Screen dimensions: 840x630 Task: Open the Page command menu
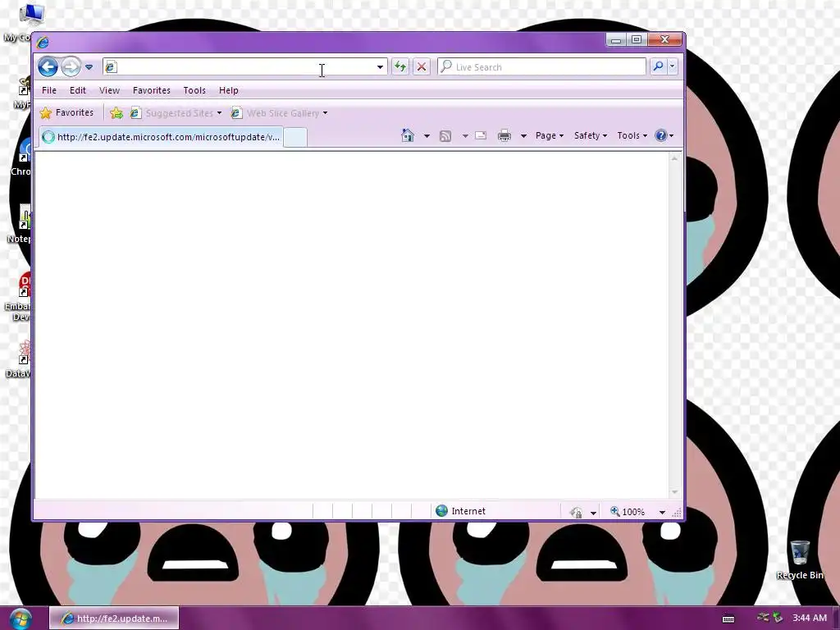pyautogui.click(x=550, y=135)
